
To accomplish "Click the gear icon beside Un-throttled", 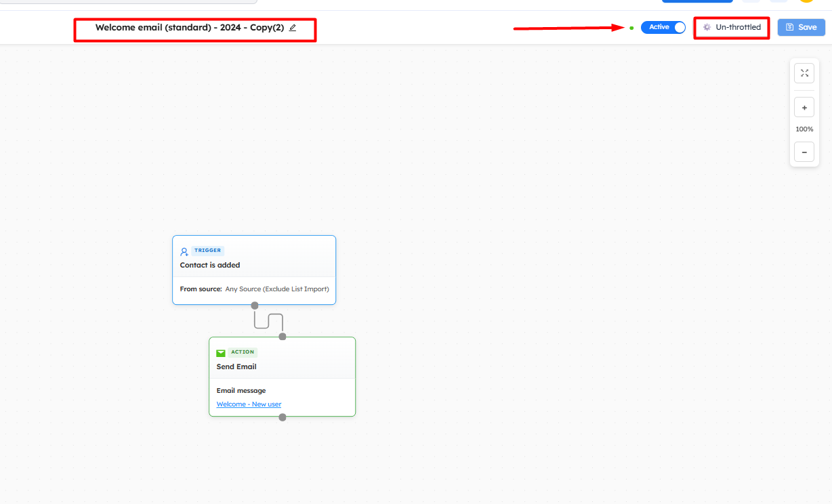I will (x=707, y=28).
